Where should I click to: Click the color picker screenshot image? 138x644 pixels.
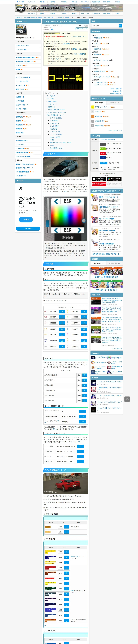pyautogui.click(x=66, y=219)
